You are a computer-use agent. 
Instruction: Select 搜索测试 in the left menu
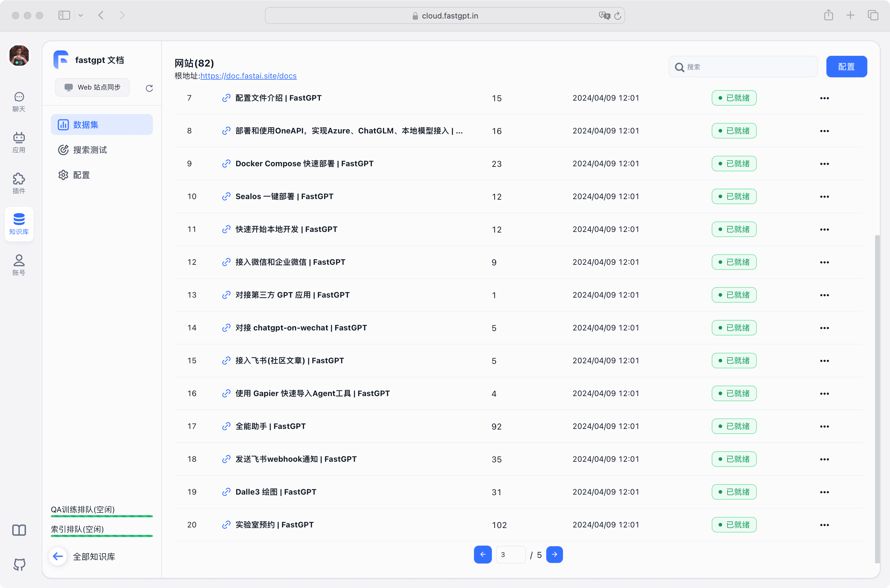[x=90, y=150]
